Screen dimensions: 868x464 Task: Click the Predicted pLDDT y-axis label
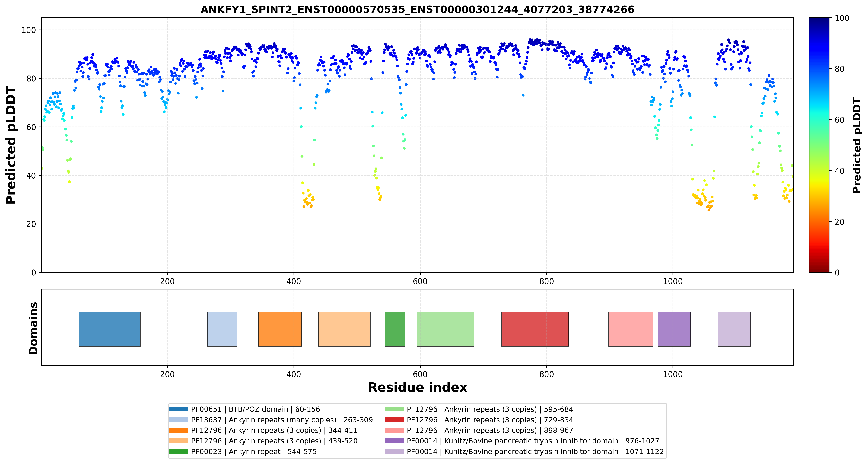point(11,145)
